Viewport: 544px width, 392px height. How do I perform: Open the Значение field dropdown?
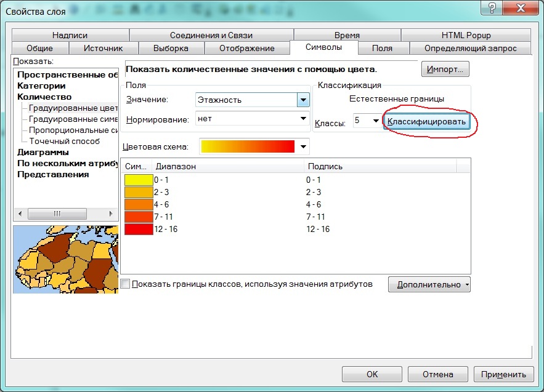pyautogui.click(x=302, y=100)
